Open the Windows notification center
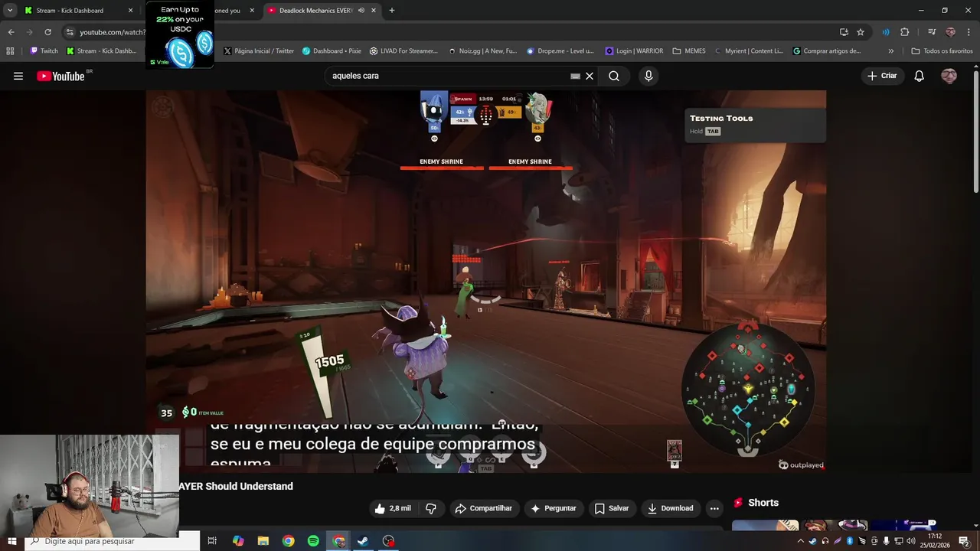This screenshot has width=980, height=551. [964, 541]
